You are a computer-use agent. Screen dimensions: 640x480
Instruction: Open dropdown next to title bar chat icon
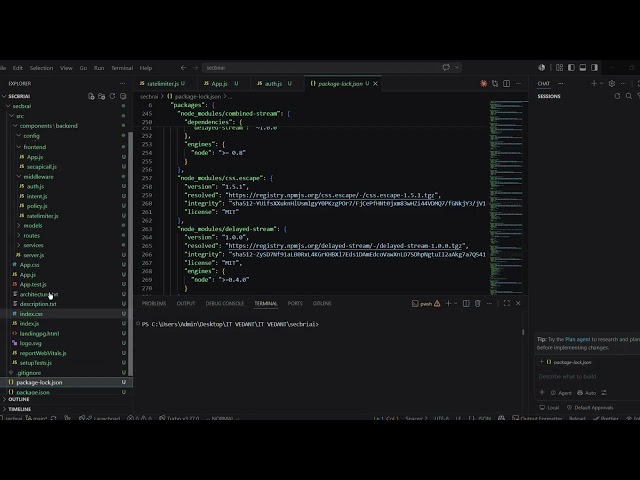pos(457,67)
